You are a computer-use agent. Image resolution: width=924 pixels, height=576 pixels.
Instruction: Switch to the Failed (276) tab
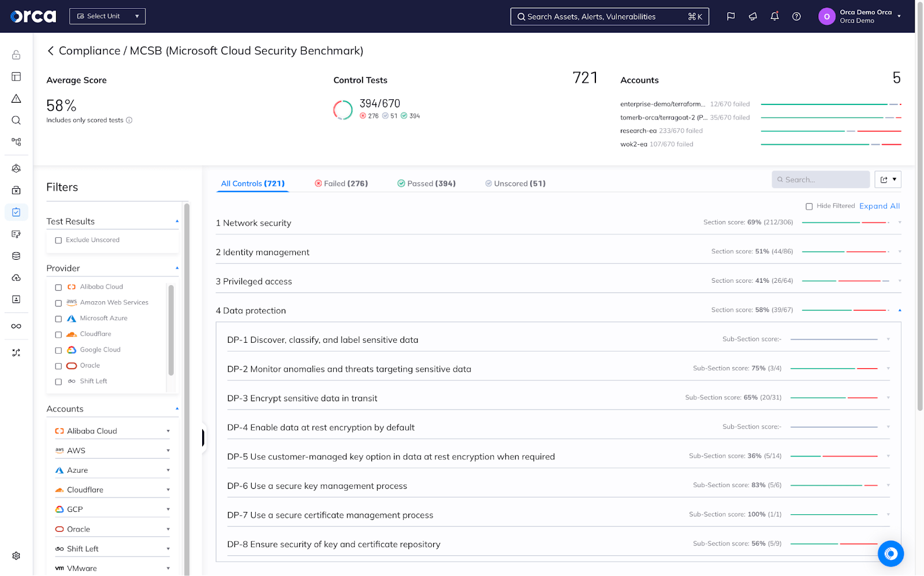point(341,183)
